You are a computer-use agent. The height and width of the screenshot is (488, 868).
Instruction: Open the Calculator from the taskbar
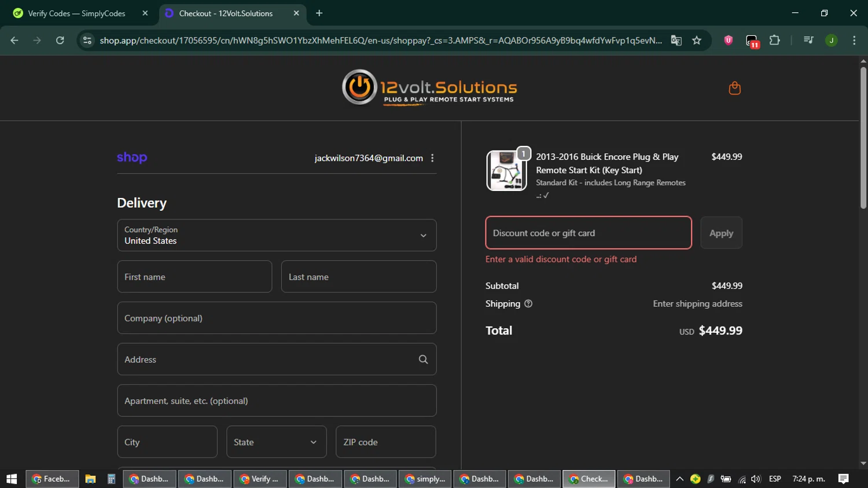point(111,479)
